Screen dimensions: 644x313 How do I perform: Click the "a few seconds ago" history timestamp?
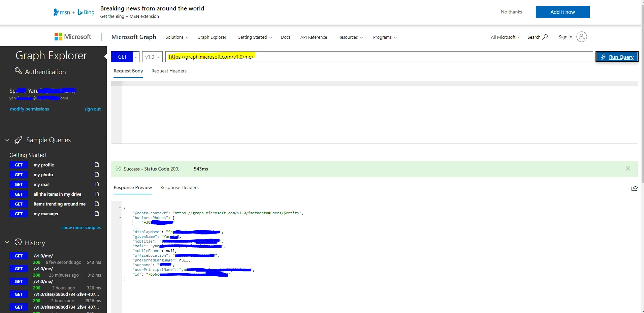(64, 262)
